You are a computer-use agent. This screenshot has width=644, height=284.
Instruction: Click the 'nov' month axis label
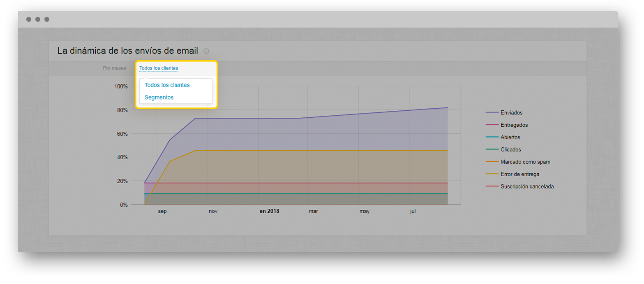coord(213,212)
